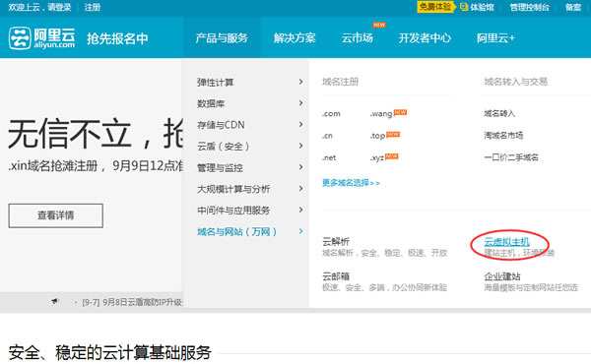Open 一口价二手域名 link

511,157
